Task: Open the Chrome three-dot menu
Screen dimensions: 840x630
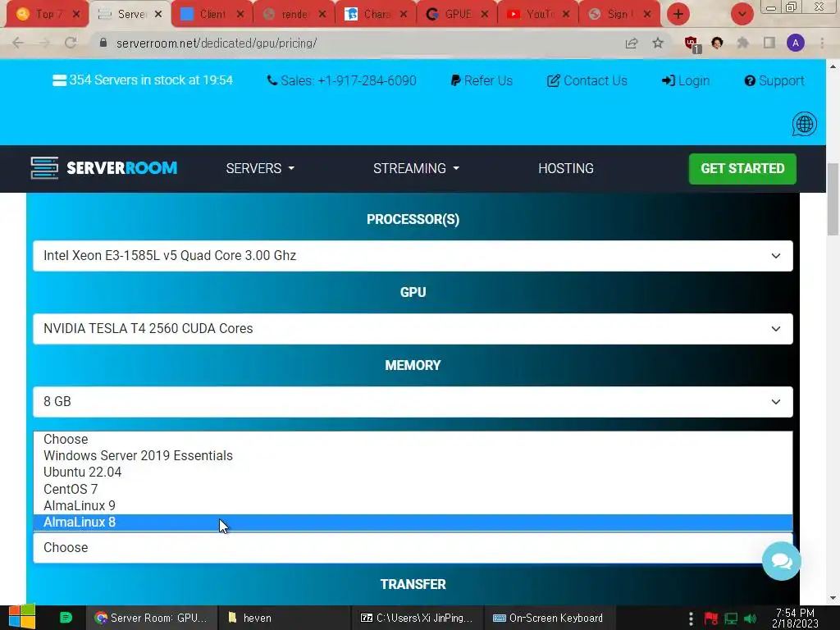Action: tap(822, 43)
